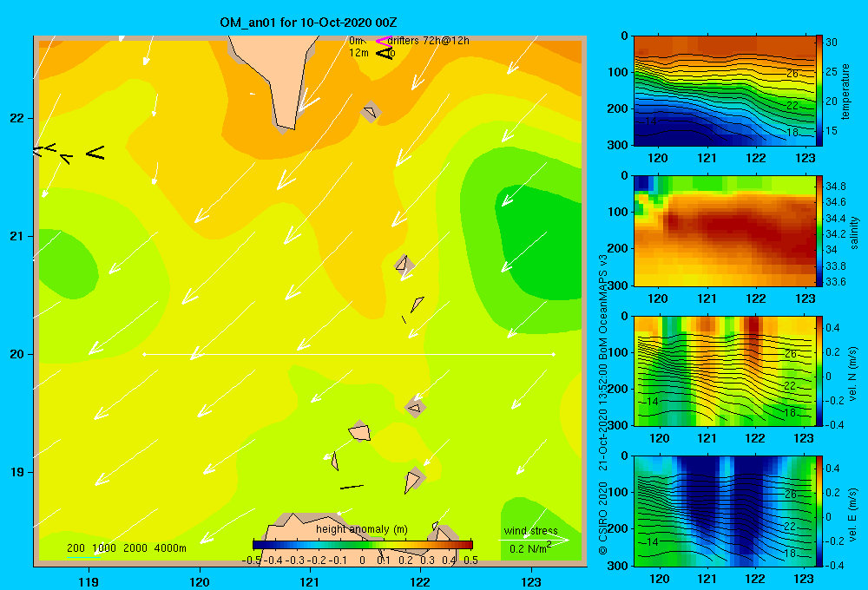
Task: Click the "vel. N (m/s)" label
Action: point(853,374)
